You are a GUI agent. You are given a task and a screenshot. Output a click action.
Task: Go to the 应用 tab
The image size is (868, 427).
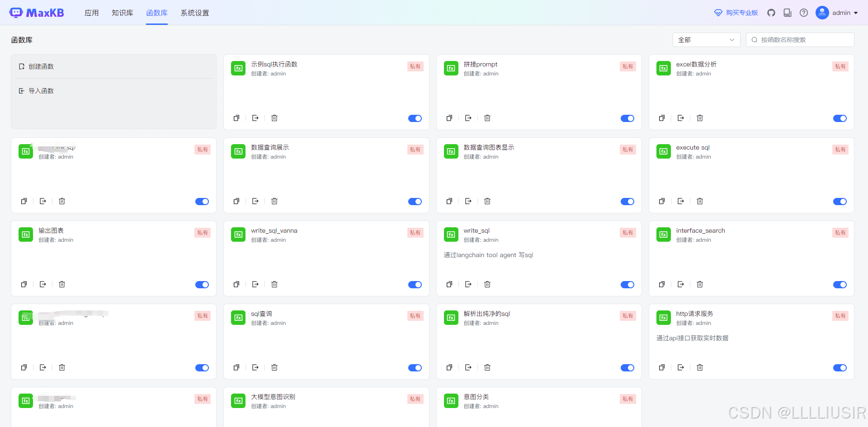click(92, 13)
